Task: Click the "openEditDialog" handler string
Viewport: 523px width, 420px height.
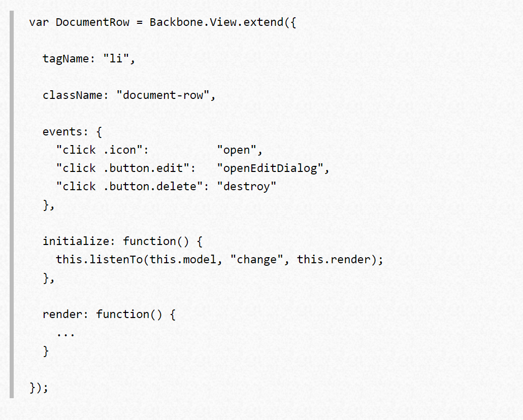Action: pyautogui.click(x=270, y=168)
